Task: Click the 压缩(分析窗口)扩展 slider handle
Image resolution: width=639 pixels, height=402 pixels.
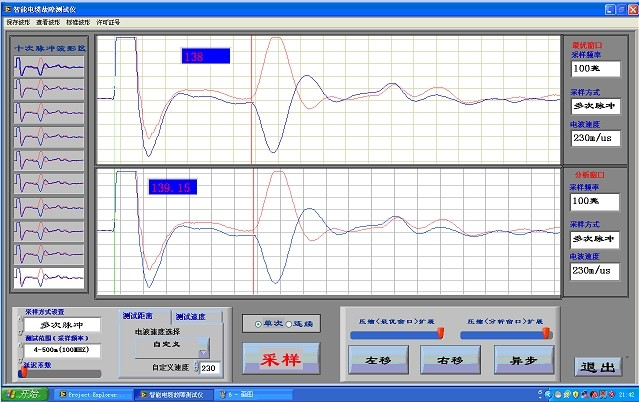Action: [x=548, y=334]
